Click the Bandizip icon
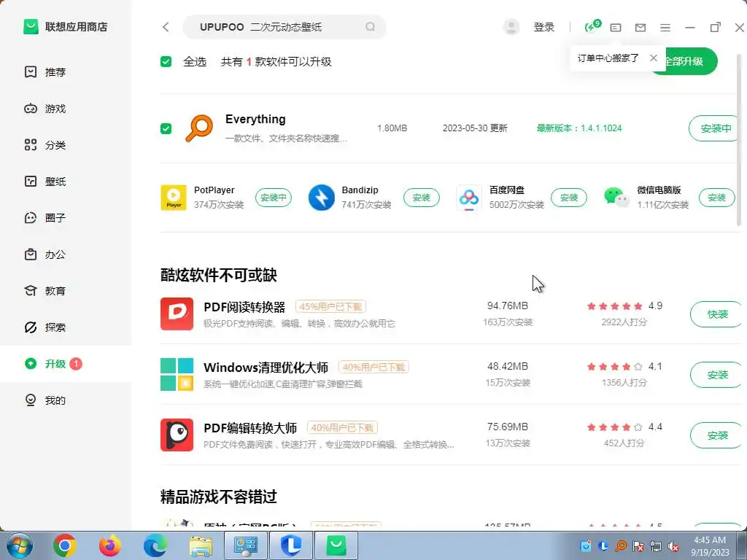The image size is (747, 560). pos(322,198)
